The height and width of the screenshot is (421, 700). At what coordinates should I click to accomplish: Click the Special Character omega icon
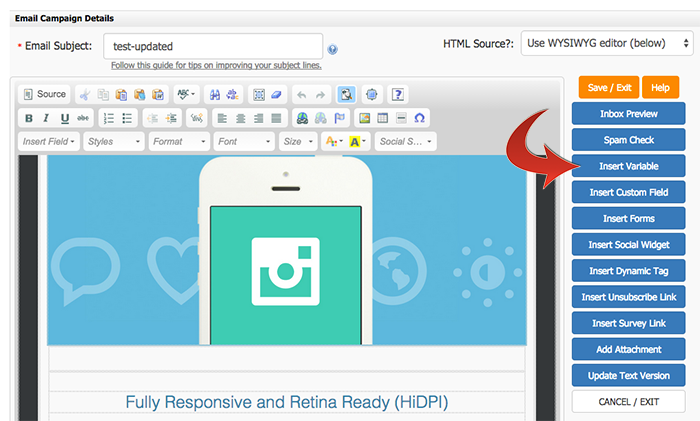[419, 118]
